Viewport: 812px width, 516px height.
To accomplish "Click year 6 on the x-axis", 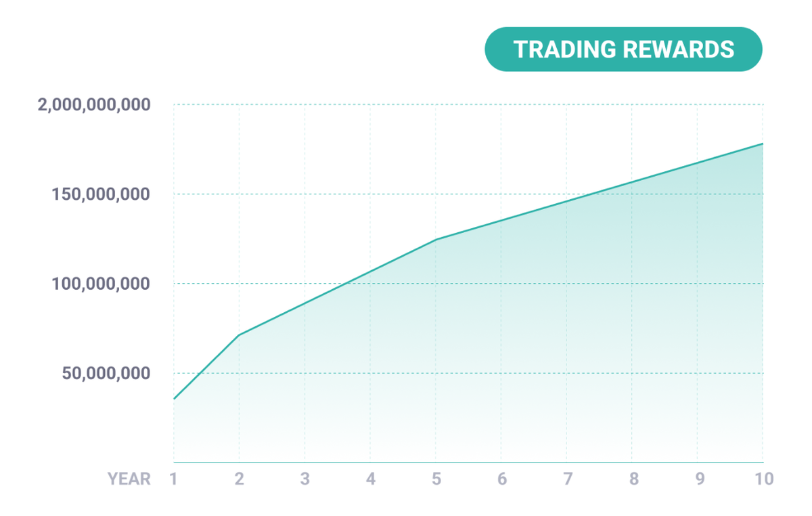I will pyautogui.click(x=501, y=479).
